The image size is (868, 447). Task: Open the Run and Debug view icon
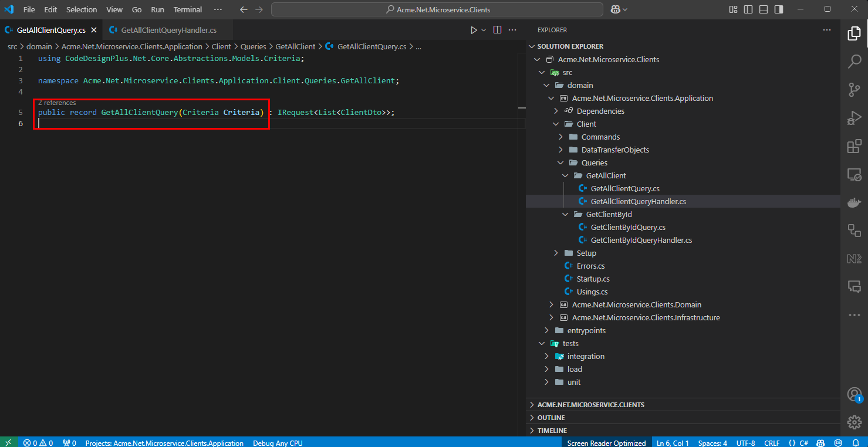click(x=854, y=118)
